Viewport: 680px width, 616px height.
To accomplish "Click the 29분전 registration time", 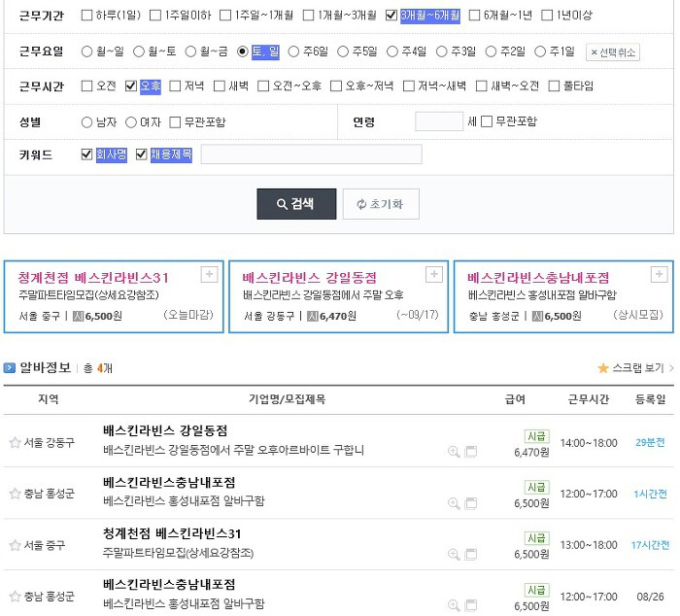I will coord(650,442).
